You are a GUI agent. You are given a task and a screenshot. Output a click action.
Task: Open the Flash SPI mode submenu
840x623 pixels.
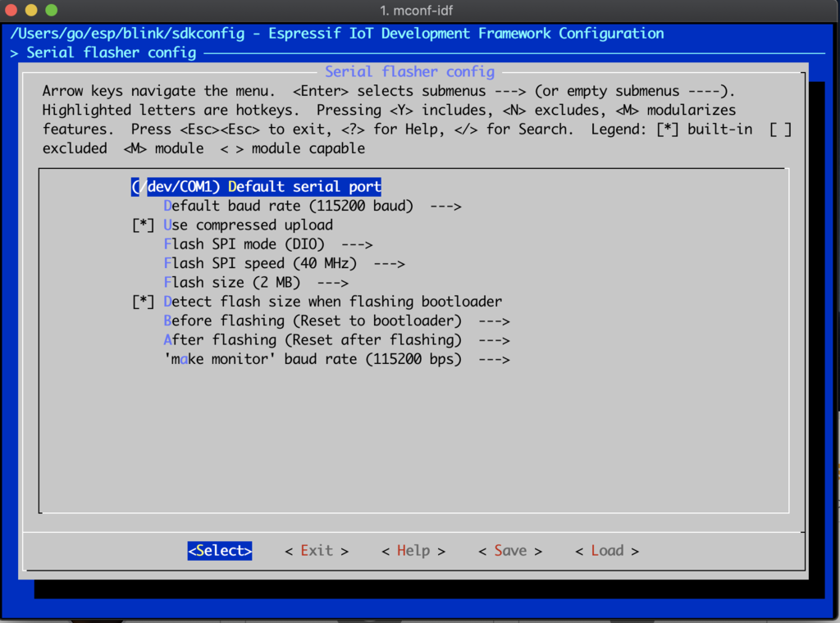tap(268, 244)
